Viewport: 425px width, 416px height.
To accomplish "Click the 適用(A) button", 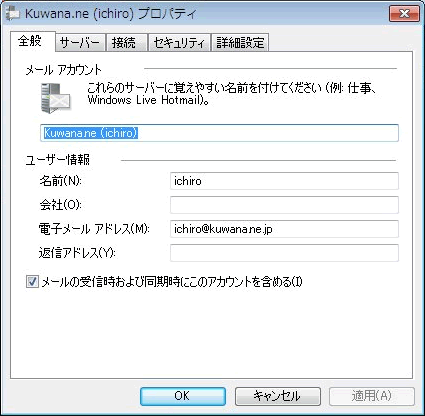I will 372,396.
